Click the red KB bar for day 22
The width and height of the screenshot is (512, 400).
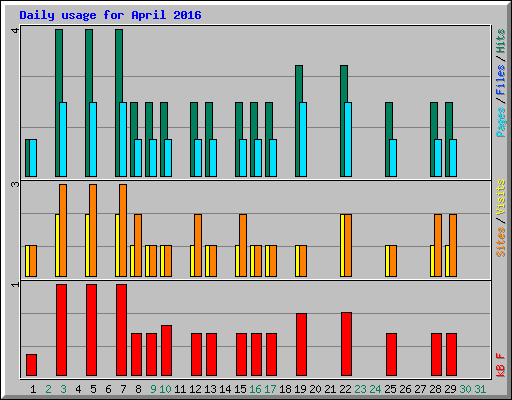click(x=346, y=344)
